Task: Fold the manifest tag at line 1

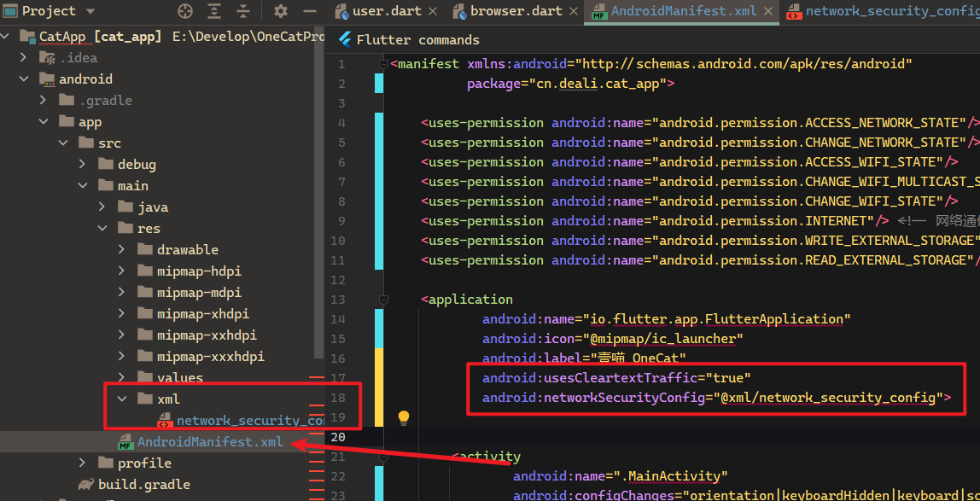Action: click(383, 64)
